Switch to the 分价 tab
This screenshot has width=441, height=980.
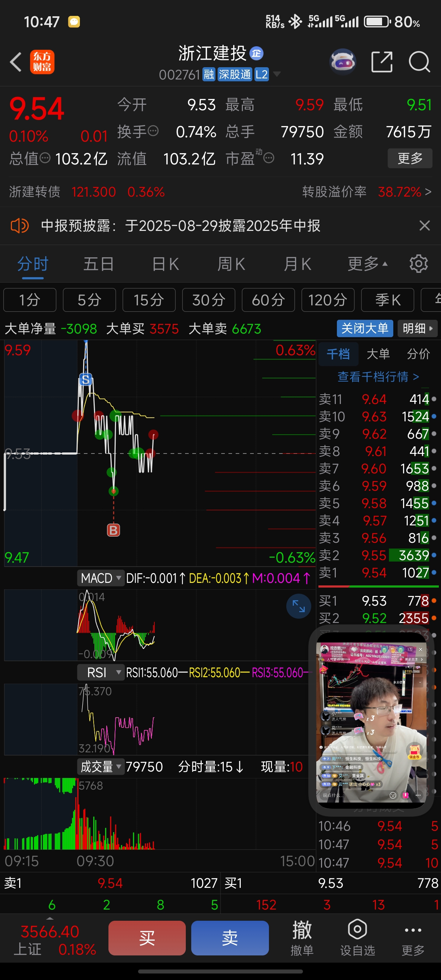[418, 354]
